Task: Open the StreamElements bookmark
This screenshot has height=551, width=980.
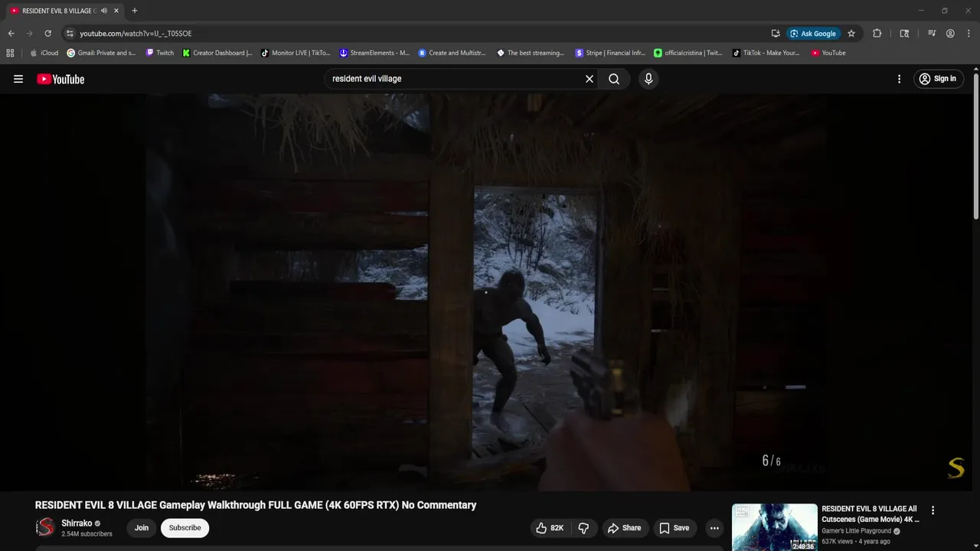Action: (375, 53)
